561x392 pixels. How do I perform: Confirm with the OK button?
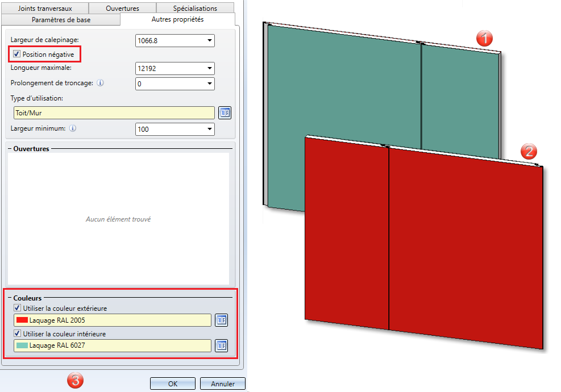click(173, 383)
